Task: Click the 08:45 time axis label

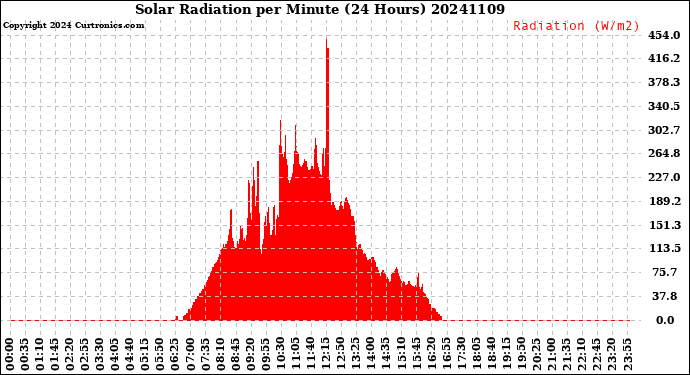Action: click(235, 355)
